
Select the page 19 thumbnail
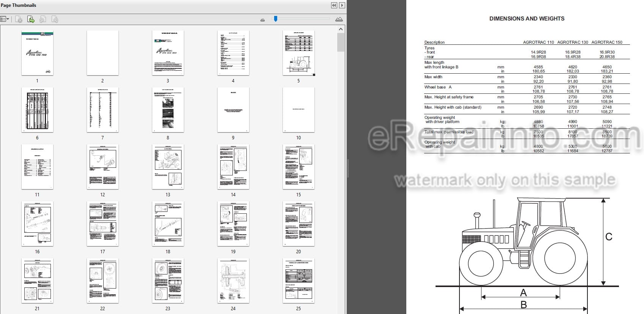click(233, 224)
